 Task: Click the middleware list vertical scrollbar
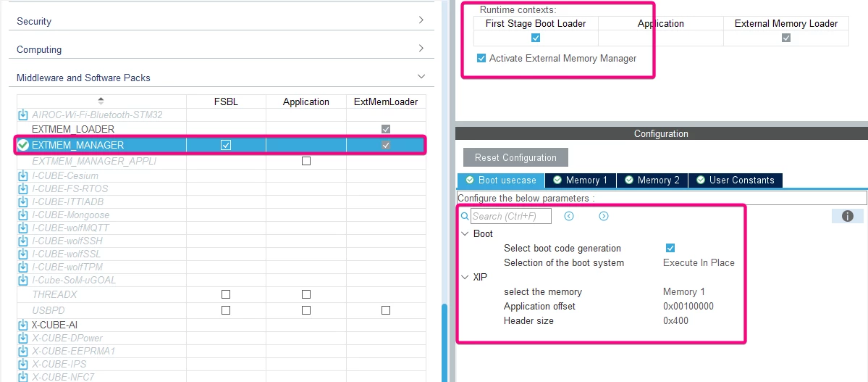(x=444, y=343)
